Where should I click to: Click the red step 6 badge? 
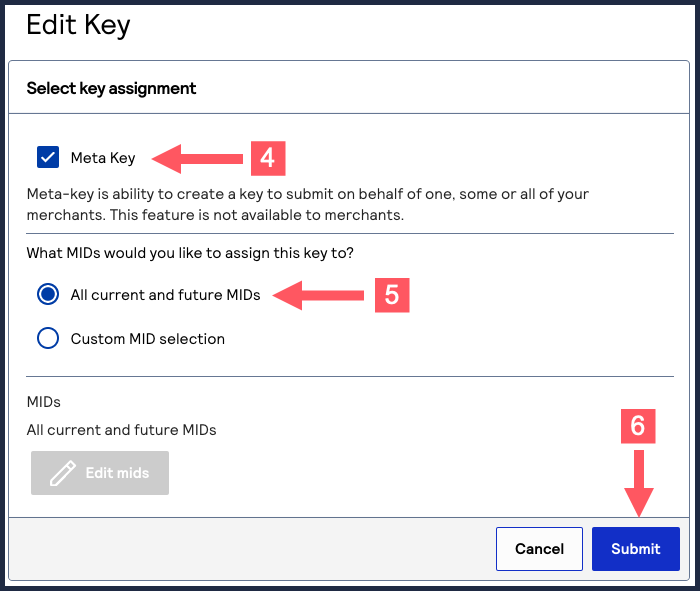[x=637, y=427]
